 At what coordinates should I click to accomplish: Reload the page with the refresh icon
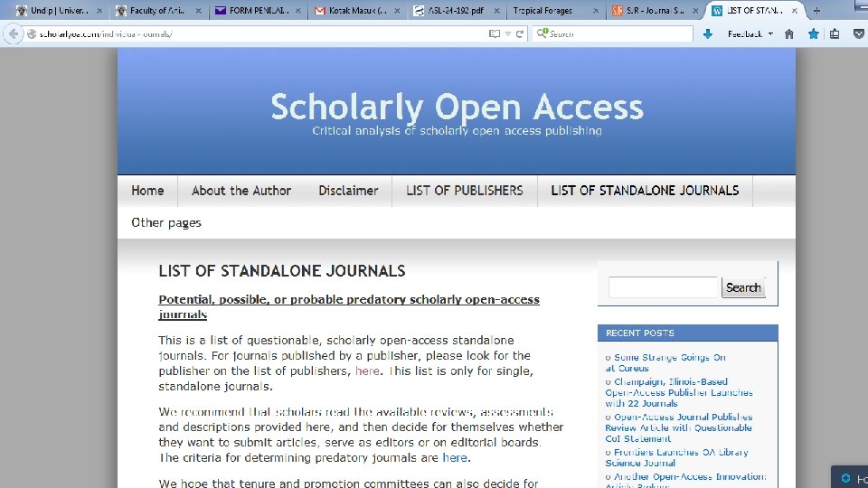click(520, 34)
